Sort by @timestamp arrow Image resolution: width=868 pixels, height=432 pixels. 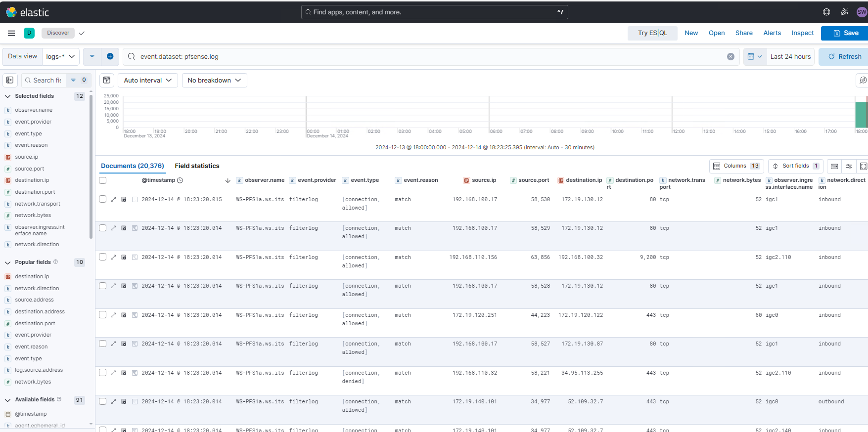pyautogui.click(x=228, y=180)
